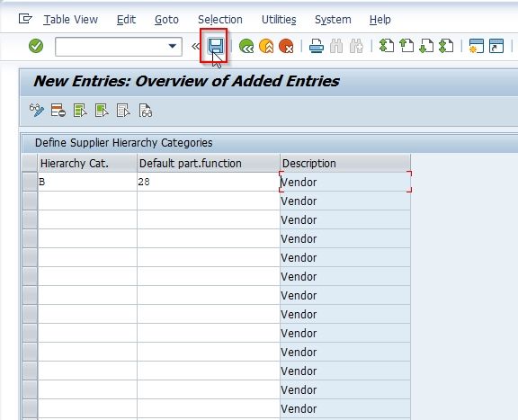Click the Create New Session icon
518x420 pixels.
[x=477, y=46]
